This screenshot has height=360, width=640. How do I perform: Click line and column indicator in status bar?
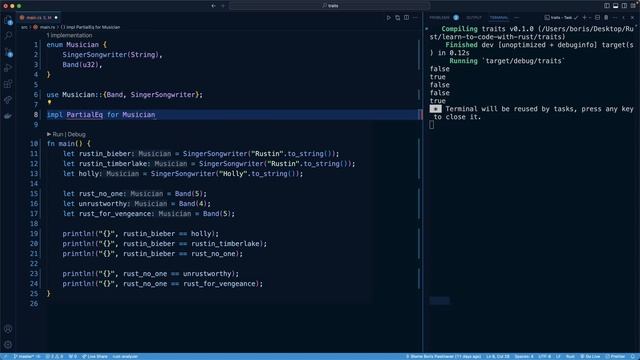[x=498, y=356]
